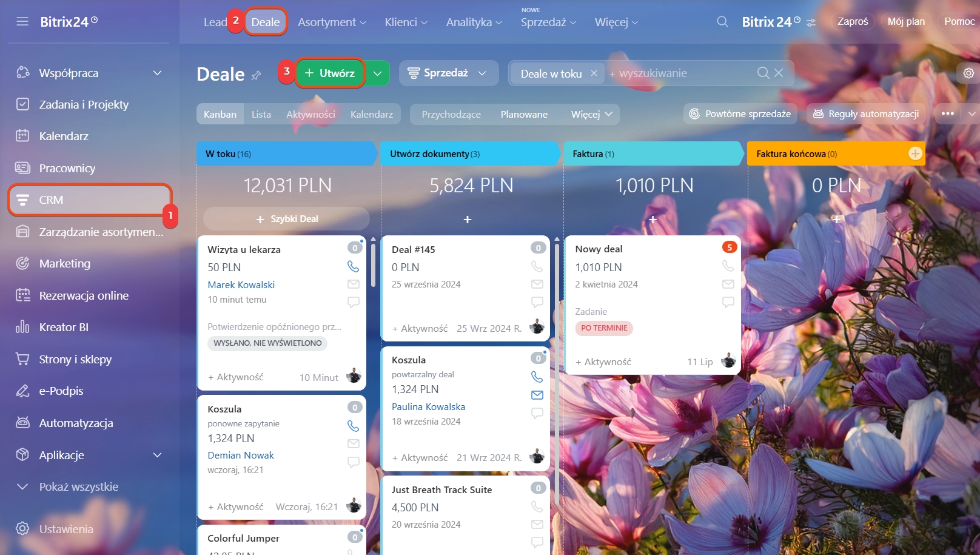Open Mój plan

(x=906, y=21)
